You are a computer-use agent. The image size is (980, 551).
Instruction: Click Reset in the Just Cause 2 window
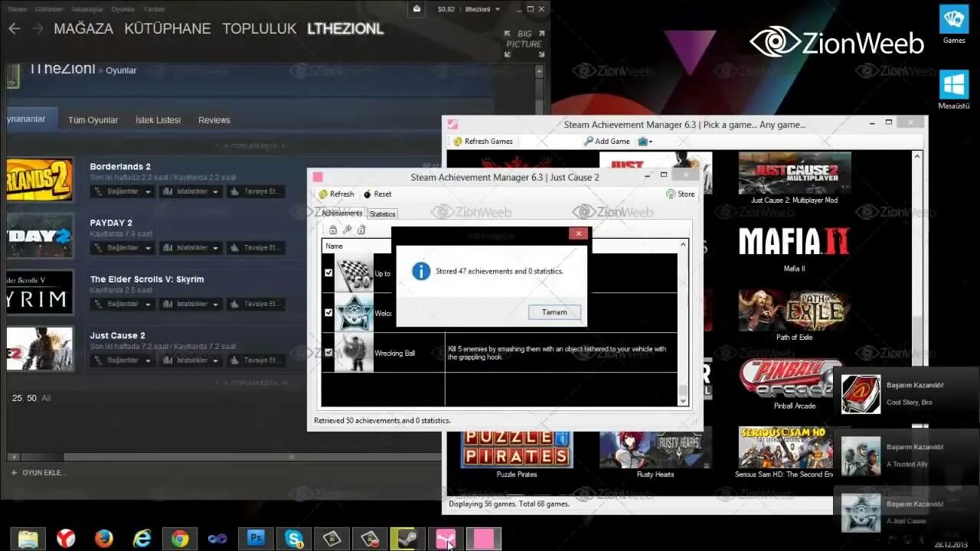click(x=377, y=194)
